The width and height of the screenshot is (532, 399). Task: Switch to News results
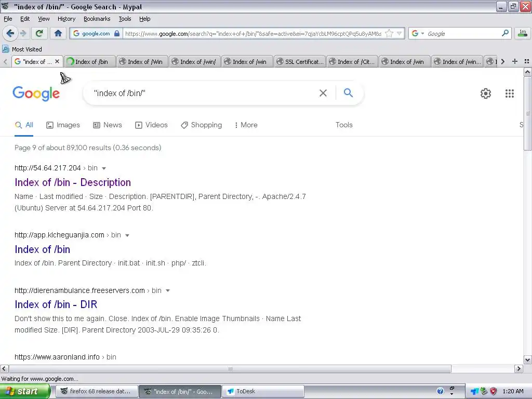(108, 125)
